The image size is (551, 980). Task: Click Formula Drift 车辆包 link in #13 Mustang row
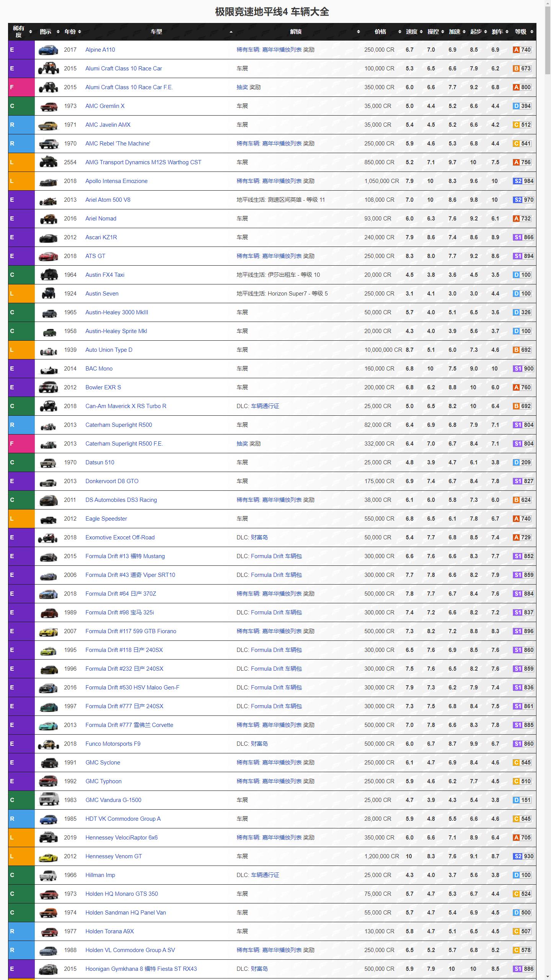[x=276, y=556]
